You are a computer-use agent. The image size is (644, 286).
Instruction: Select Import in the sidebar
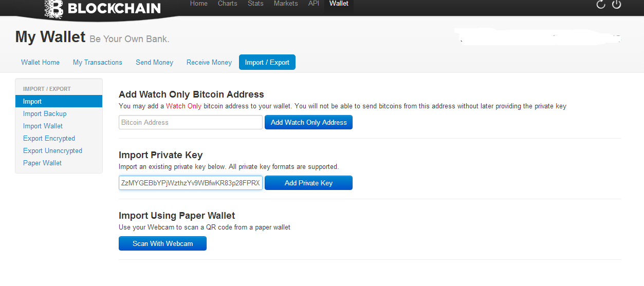coord(59,101)
